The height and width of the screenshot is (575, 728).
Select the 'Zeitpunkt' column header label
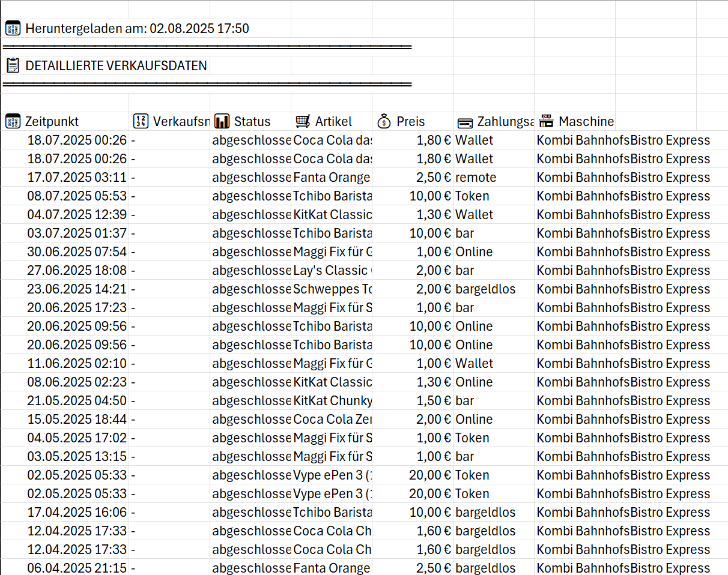[x=52, y=122]
